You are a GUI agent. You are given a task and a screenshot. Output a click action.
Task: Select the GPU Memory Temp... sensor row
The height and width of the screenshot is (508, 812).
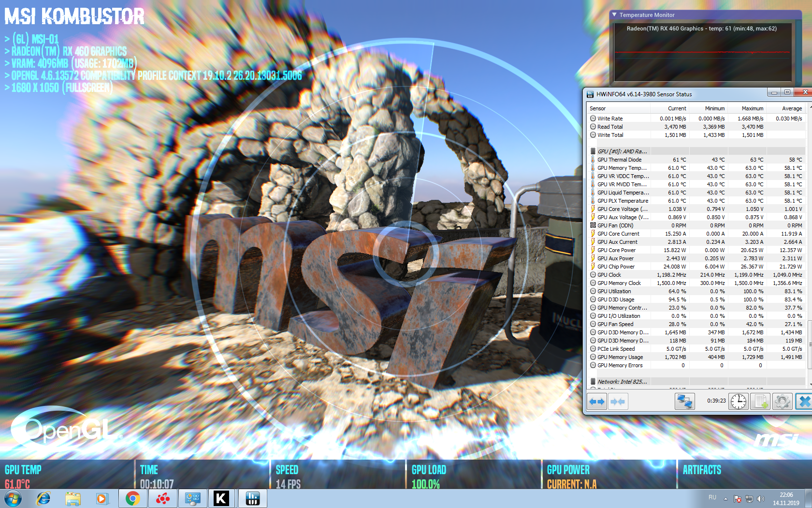[x=696, y=168]
